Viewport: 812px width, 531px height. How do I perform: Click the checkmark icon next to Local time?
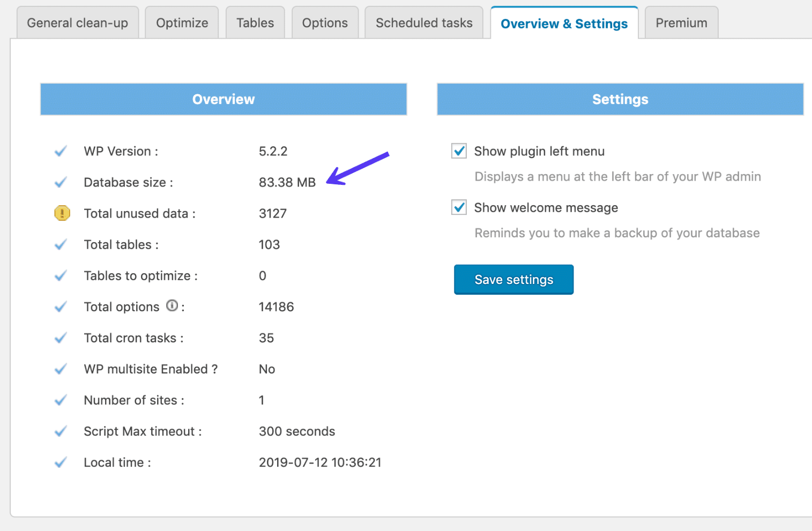tap(61, 462)
